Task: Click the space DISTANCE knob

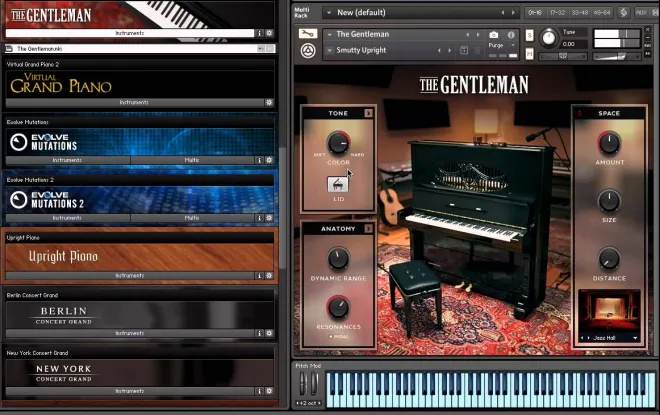Action: click(609, 258)
